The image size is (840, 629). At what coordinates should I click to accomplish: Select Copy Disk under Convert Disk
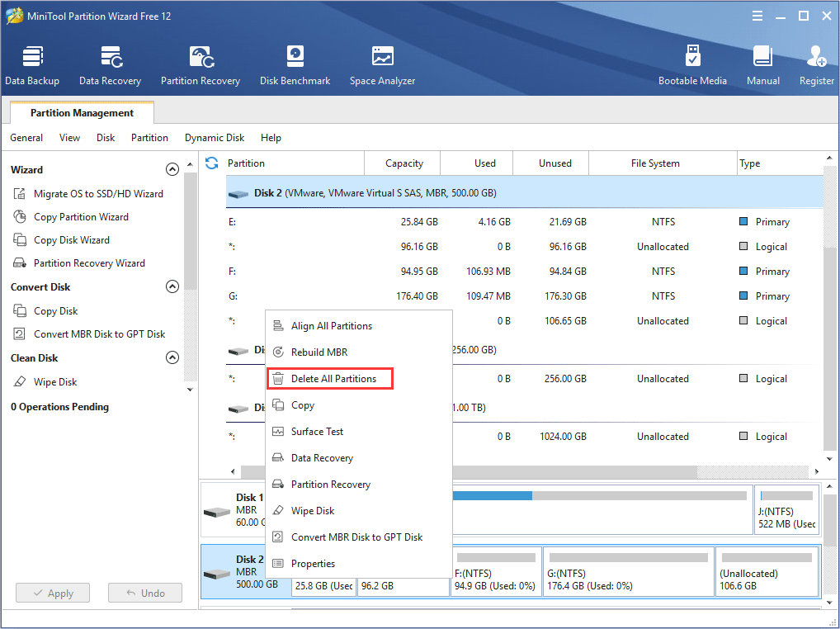tap(56, 311)
